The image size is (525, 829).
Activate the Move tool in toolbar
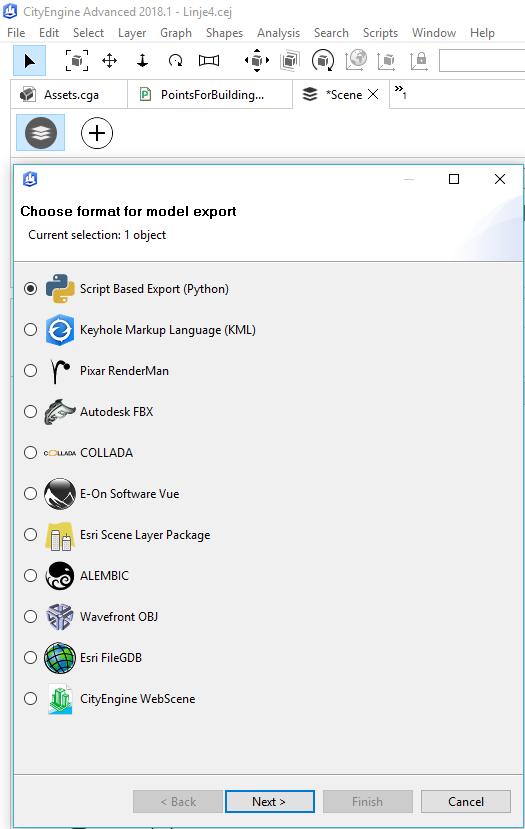109,61
